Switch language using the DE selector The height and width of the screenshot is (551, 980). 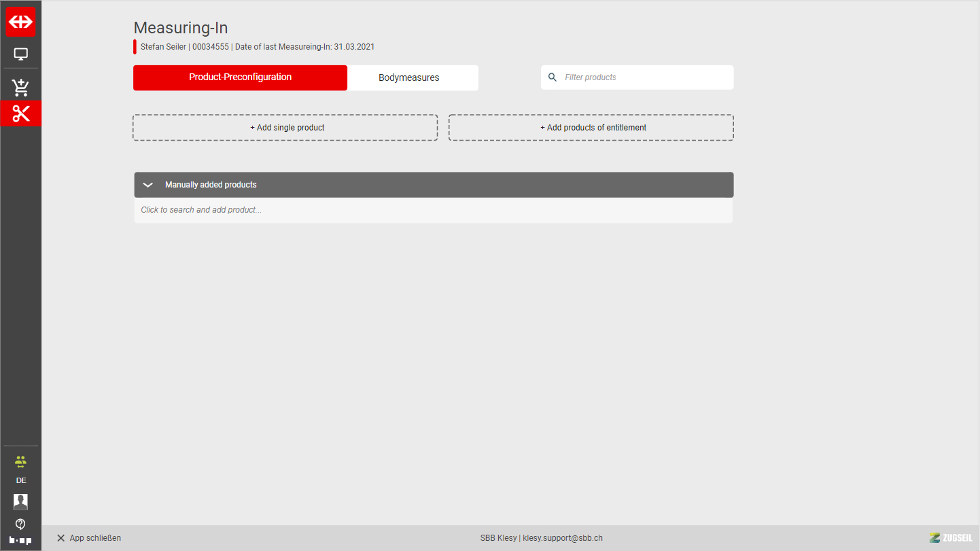20,480
